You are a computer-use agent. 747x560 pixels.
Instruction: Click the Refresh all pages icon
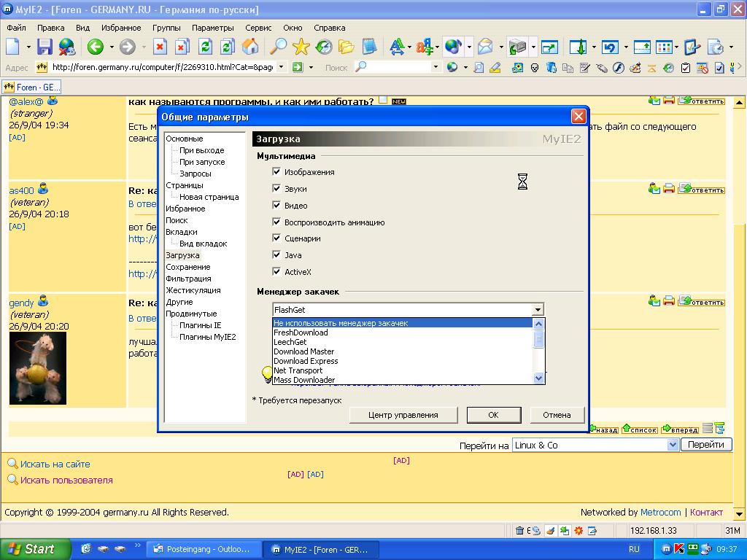coord(228,47)
